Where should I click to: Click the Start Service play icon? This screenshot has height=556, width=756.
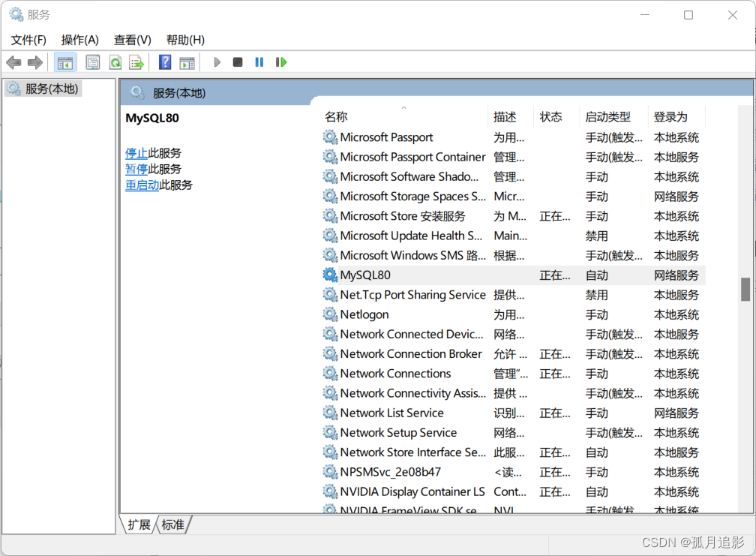[x=217, y=62]
